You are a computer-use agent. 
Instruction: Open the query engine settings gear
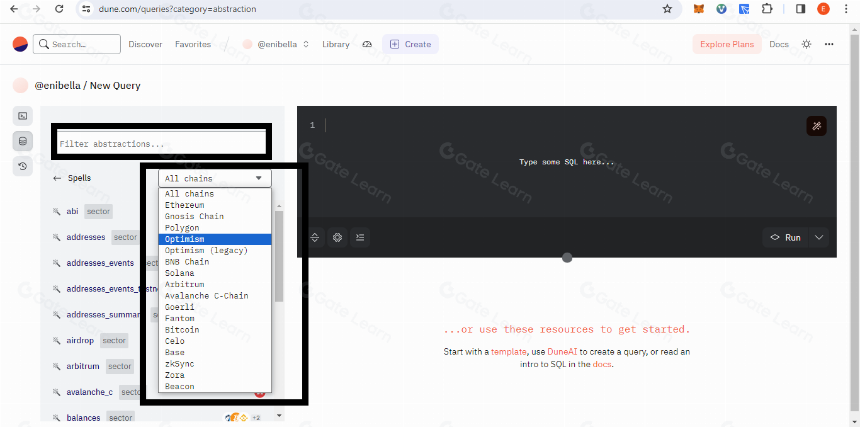pyautogui.click(x=337, y=237)
